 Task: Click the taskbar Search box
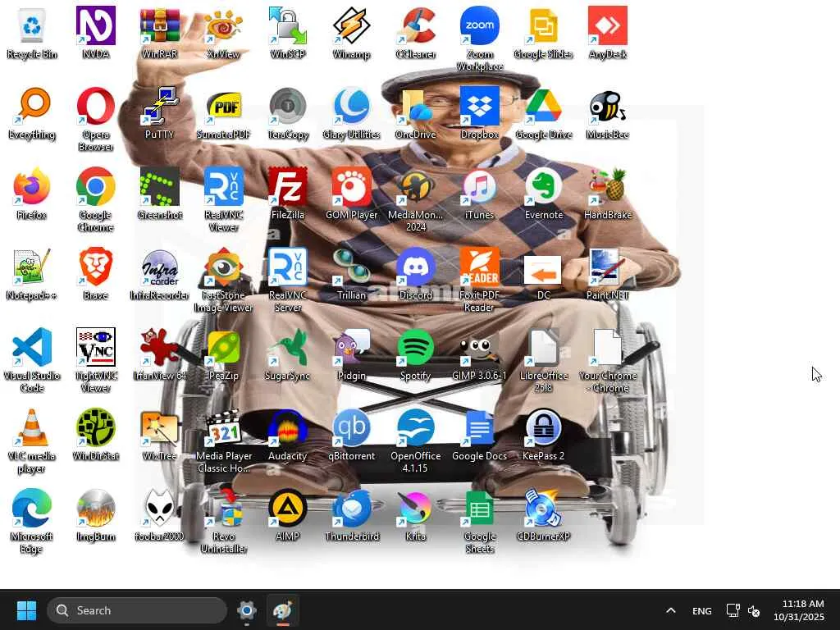click(137, 610)
